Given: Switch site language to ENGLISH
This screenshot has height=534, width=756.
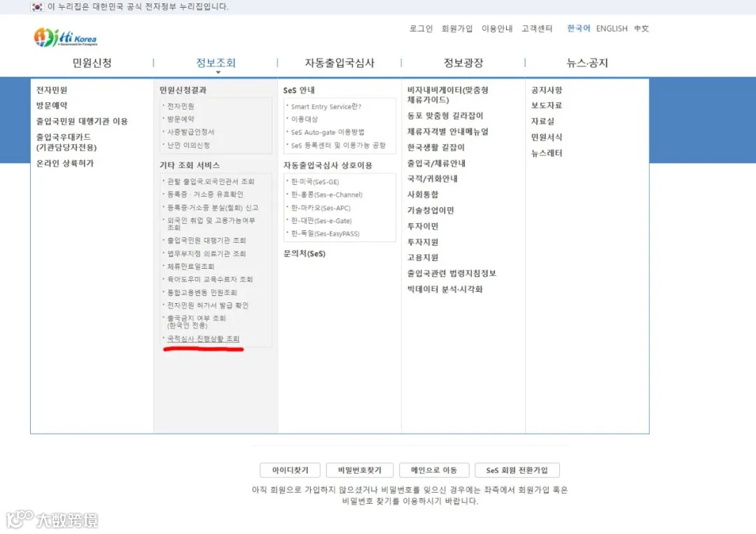Looking at the screenshot, I should click(x=612, y=29).
